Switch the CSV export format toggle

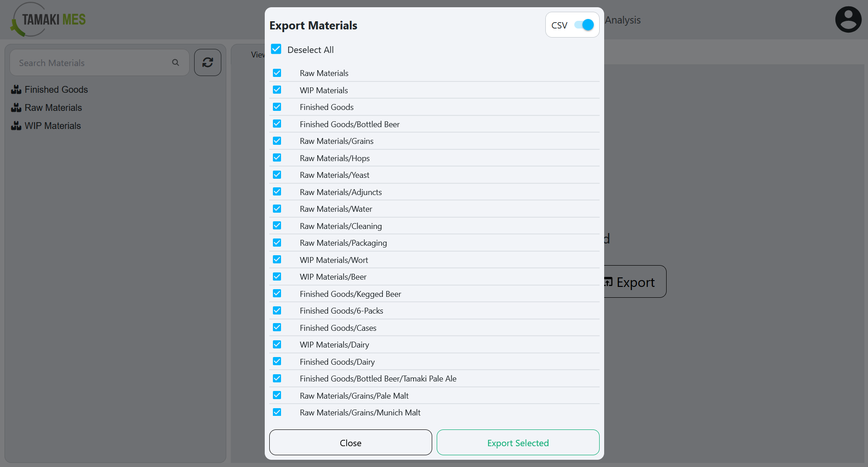[585, 25]
